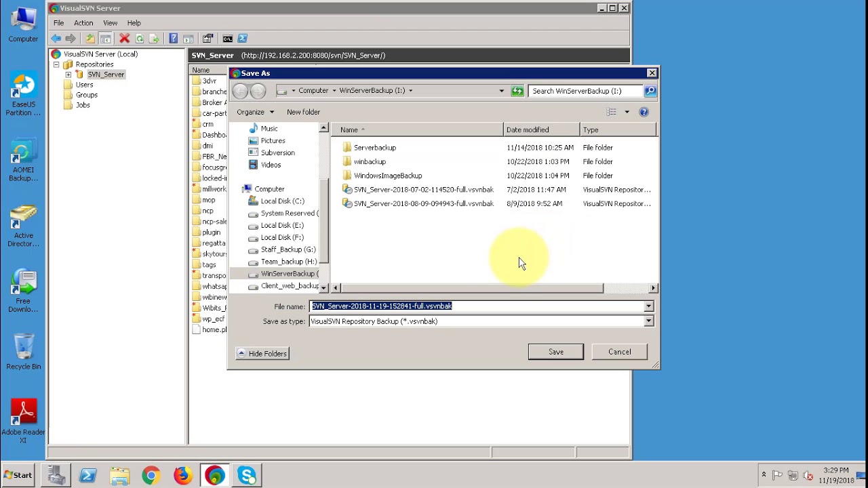868x488 pixels.
Task: Select Team_backup (H:) drive
Action: (x=283, y=262)
